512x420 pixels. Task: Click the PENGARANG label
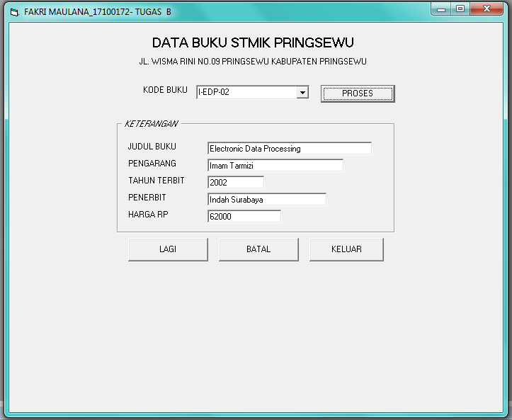[x=152, y=164]
